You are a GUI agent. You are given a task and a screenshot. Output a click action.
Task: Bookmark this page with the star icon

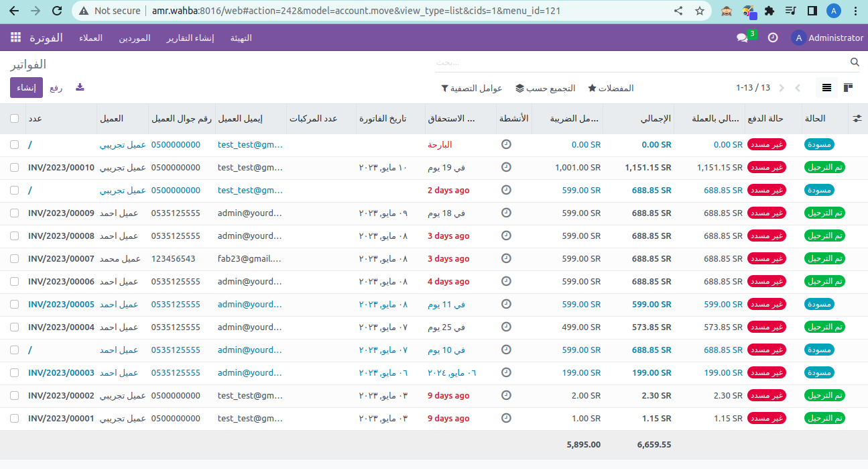[x=700, y=11]
